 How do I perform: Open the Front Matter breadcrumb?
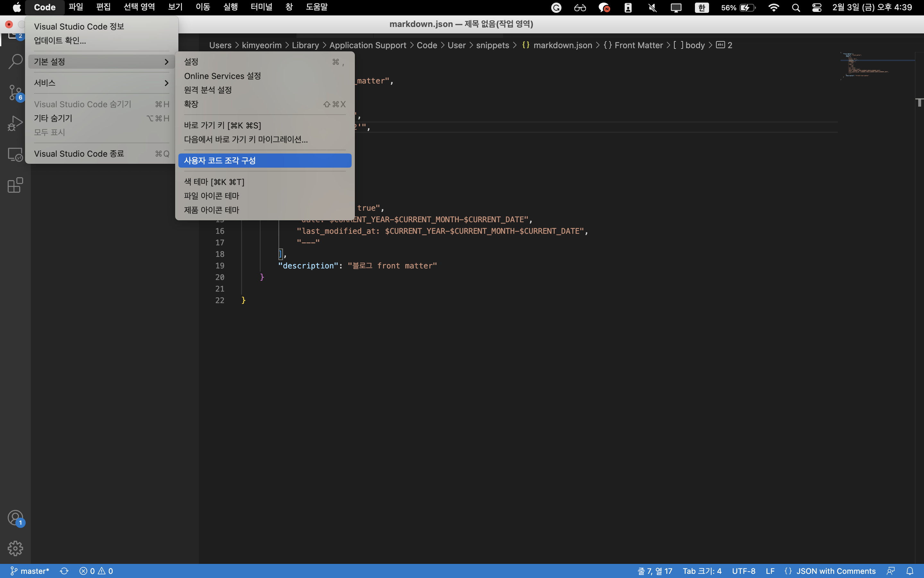[x=633, y=45]
